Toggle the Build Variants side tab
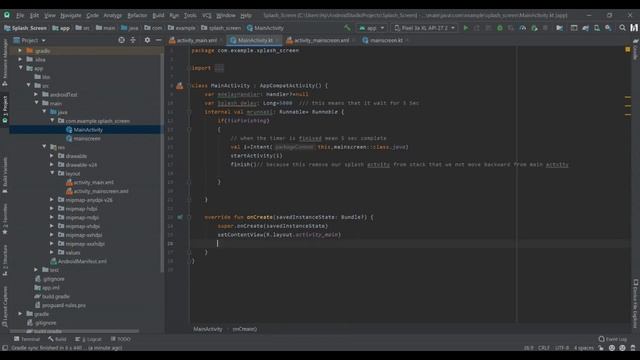640x360 pixels. pyautogui.click(x=5, y=175)
